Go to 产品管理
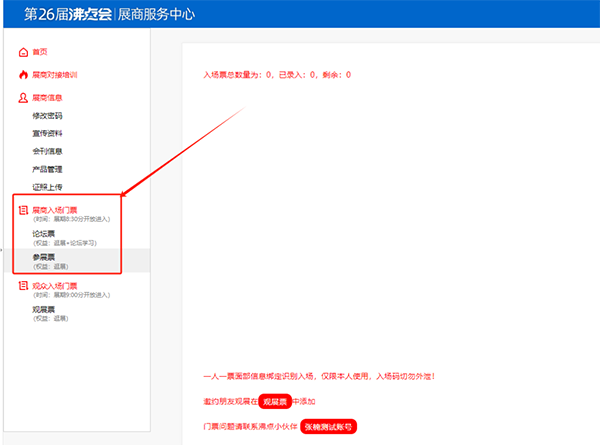Screen dimensions: 600x445 47,169
